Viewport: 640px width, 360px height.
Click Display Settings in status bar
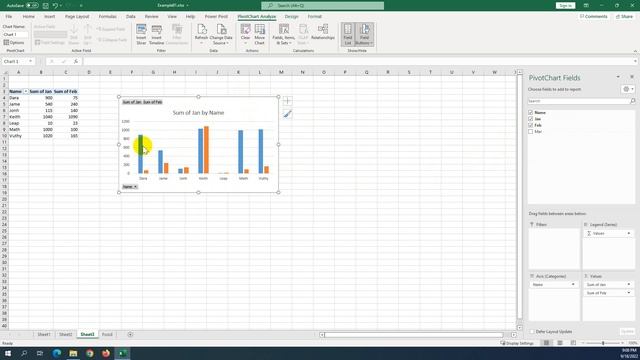point(517,343)
